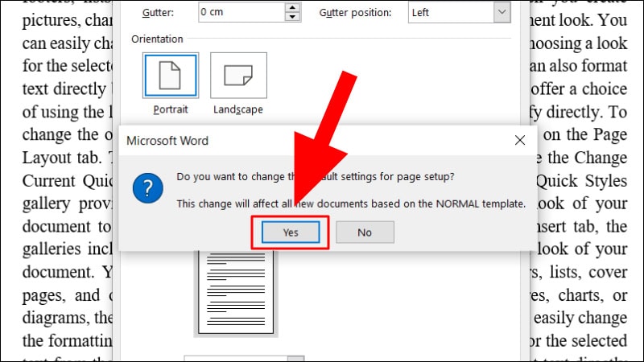Click the Landscape label text

pyautogui.click(x=238, y=109)
